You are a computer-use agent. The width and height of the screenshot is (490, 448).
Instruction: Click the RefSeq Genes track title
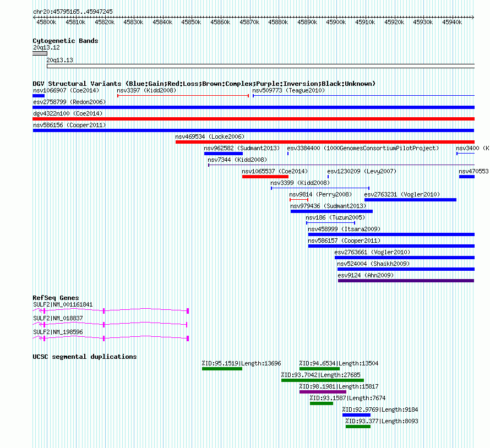click(56, 298)
